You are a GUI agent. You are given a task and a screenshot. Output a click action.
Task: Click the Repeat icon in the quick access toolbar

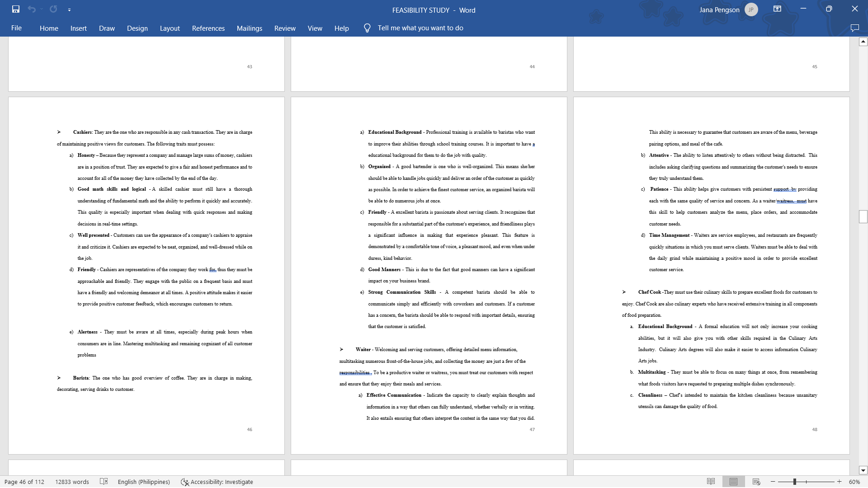pyautogui.click(x=53, y=9)
